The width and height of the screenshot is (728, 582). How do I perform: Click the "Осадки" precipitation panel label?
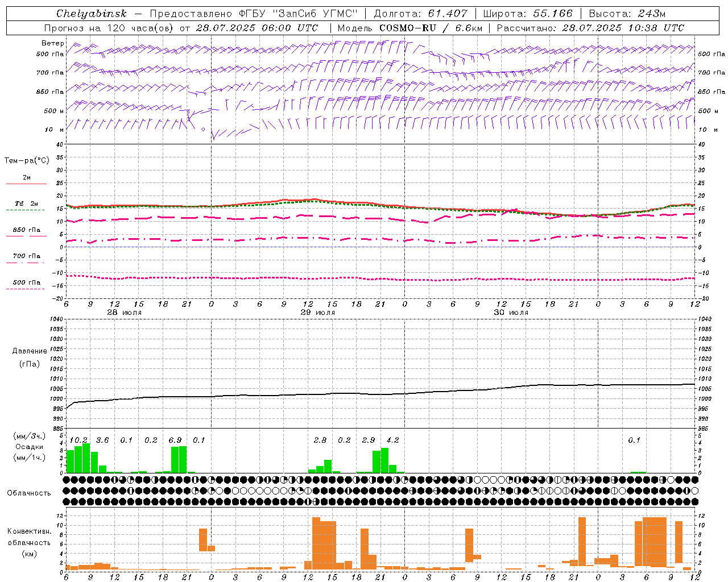pos(30,447)
